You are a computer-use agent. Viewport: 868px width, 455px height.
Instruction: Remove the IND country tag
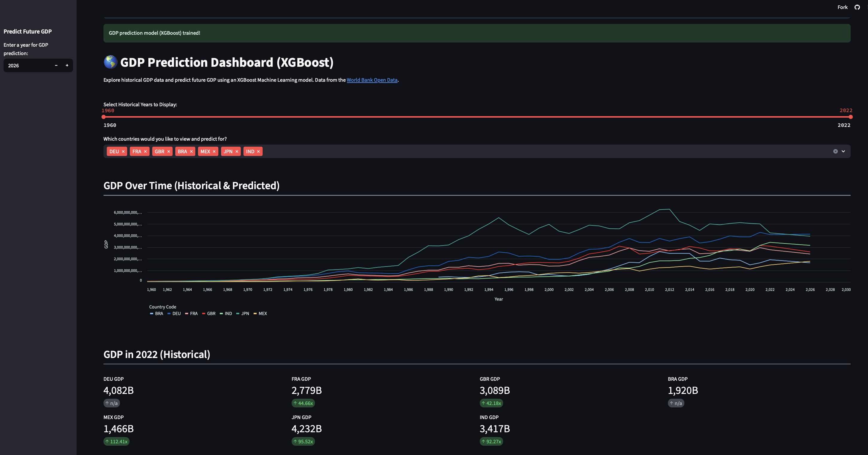tap(258, 151)
